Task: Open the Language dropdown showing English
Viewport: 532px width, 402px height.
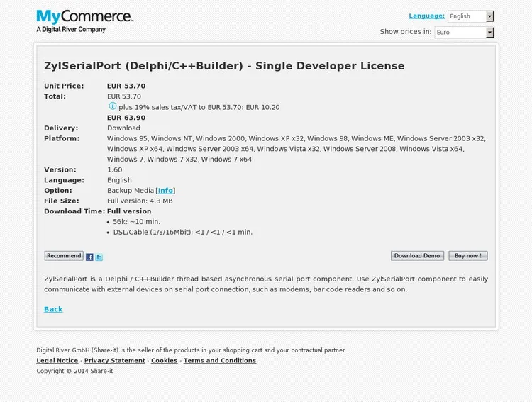Action: 470,16
